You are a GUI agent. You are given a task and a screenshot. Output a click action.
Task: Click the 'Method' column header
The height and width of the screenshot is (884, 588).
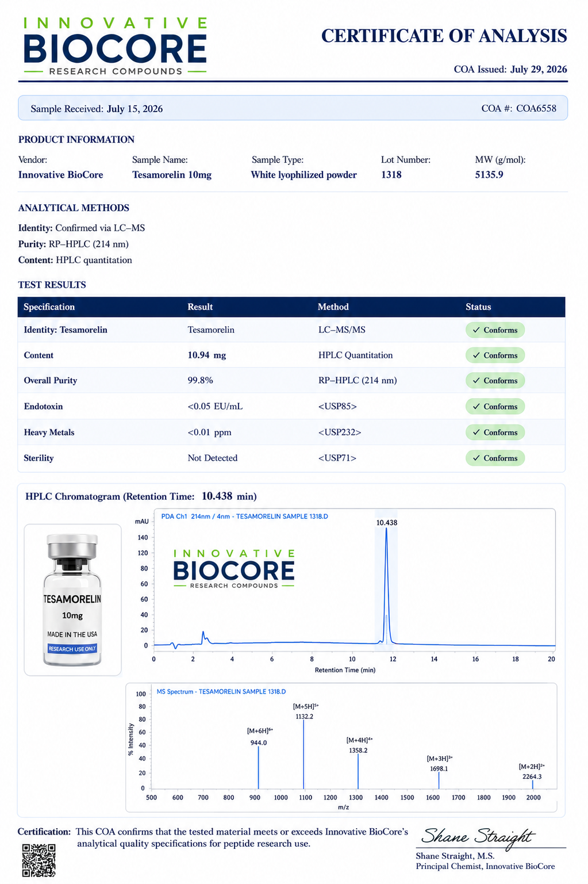[333, 307]
